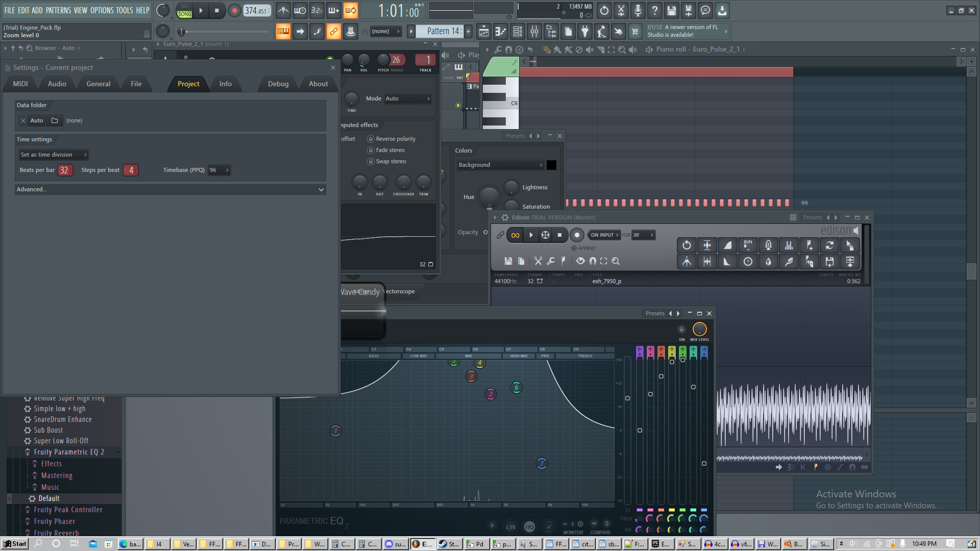Switch to the Audio settings tab

(57, 84)
